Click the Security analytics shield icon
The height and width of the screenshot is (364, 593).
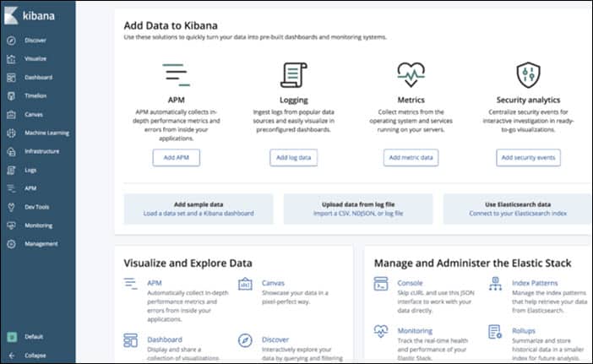(528, 75)
